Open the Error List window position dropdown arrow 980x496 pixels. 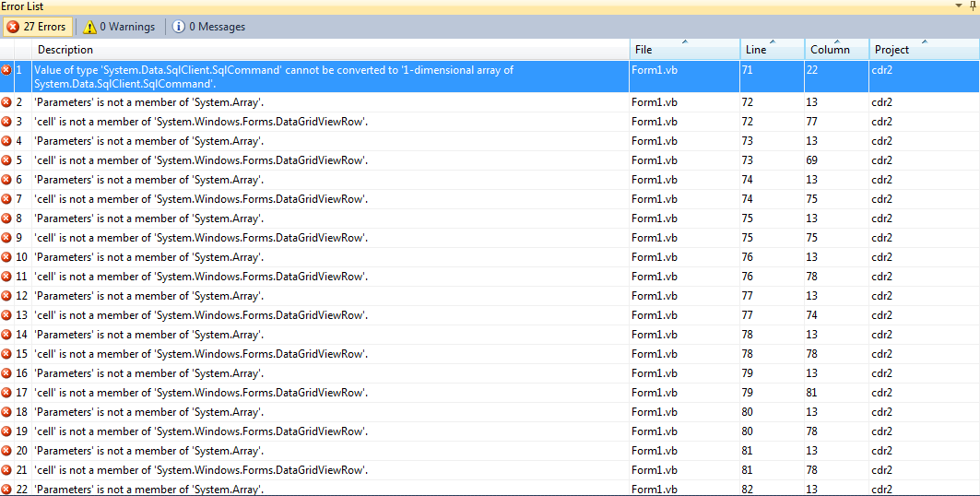click(x=959, y=6)
